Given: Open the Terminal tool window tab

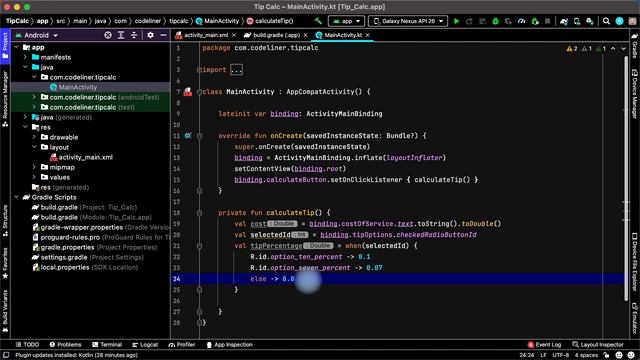Looking at the screenshot, I should tap(107, 344).
